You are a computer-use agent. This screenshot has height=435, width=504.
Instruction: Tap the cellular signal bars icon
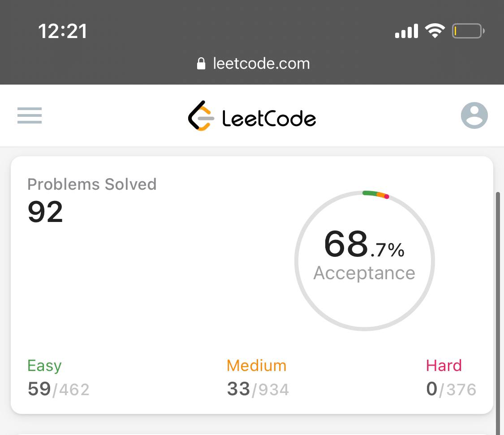(x=407, y=31)
